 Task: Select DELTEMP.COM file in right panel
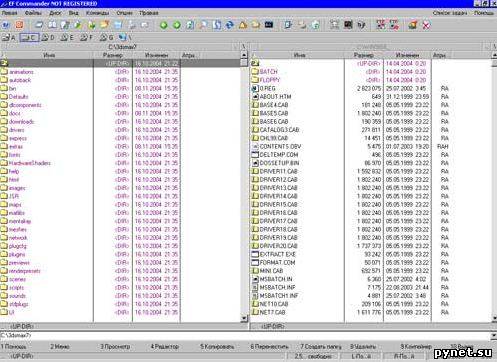[x=279, y=155]
